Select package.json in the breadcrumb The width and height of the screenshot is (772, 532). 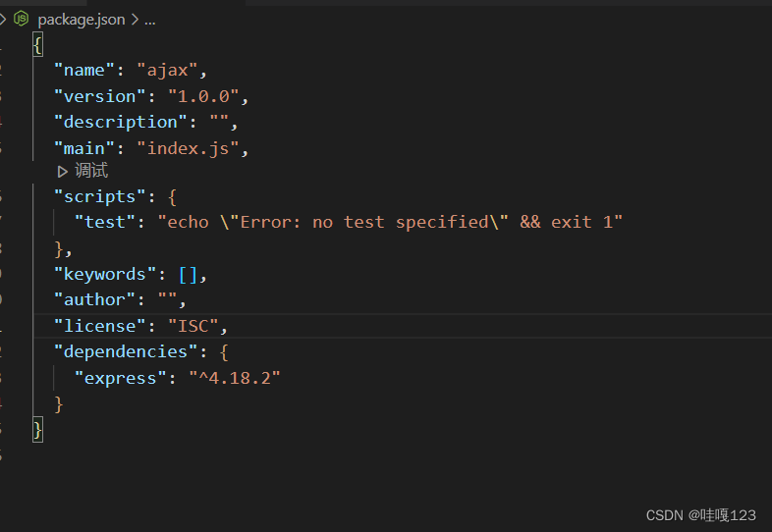[x=82, y=20]
